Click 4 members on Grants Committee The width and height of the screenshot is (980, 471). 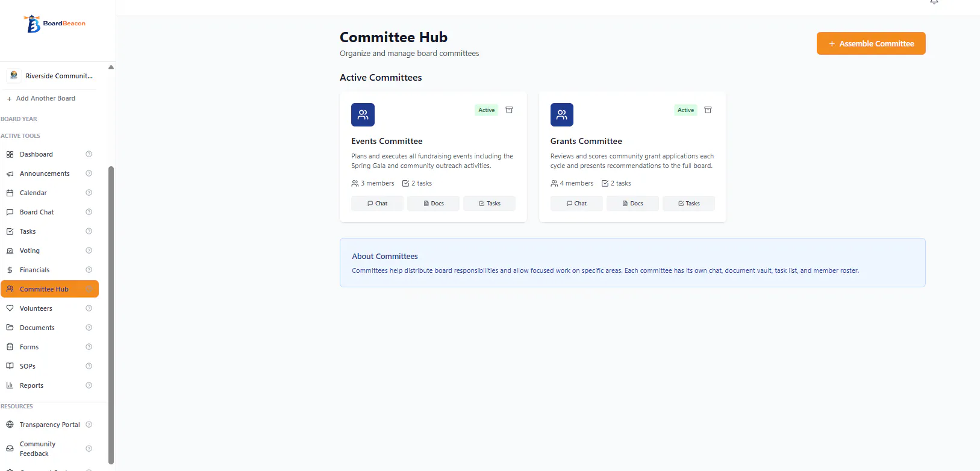[572, 183]
